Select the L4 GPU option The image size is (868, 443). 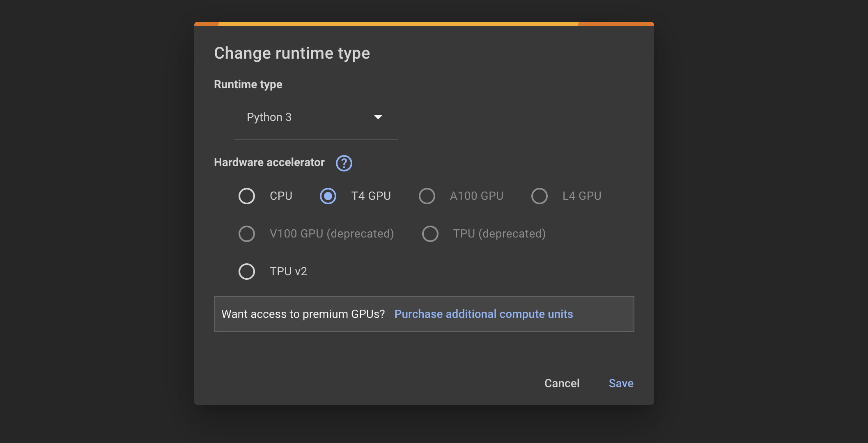(539, 196)
